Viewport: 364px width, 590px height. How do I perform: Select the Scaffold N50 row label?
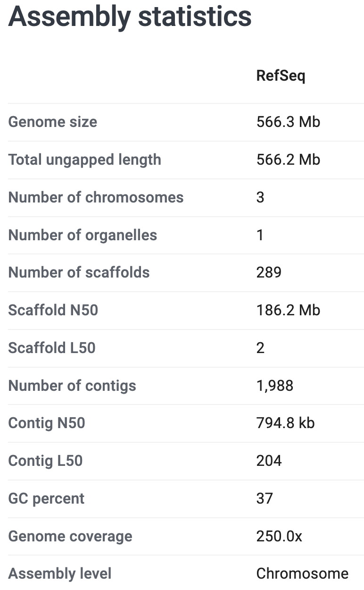pyautogui.click(x=53, y=310)
